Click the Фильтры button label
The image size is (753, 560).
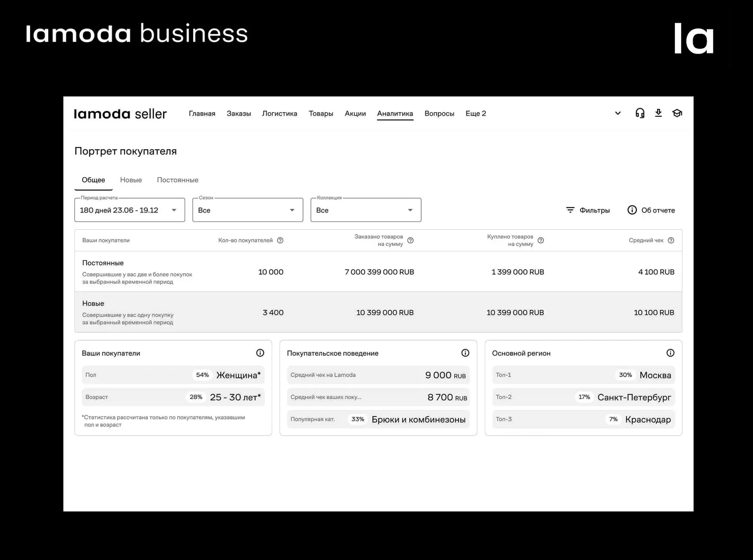(x=595, y=210)
